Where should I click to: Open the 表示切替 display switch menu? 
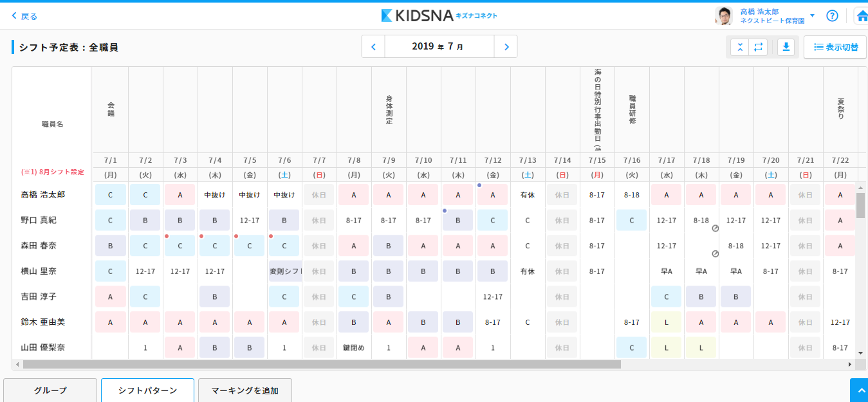(x=835, y=47)
